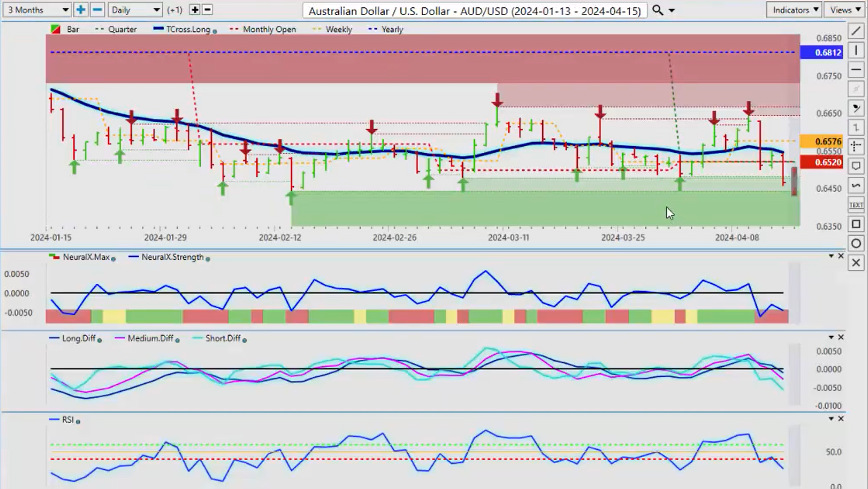Click the X delete drawings tool
The image size is (868, 489).
tap(855, 263)
